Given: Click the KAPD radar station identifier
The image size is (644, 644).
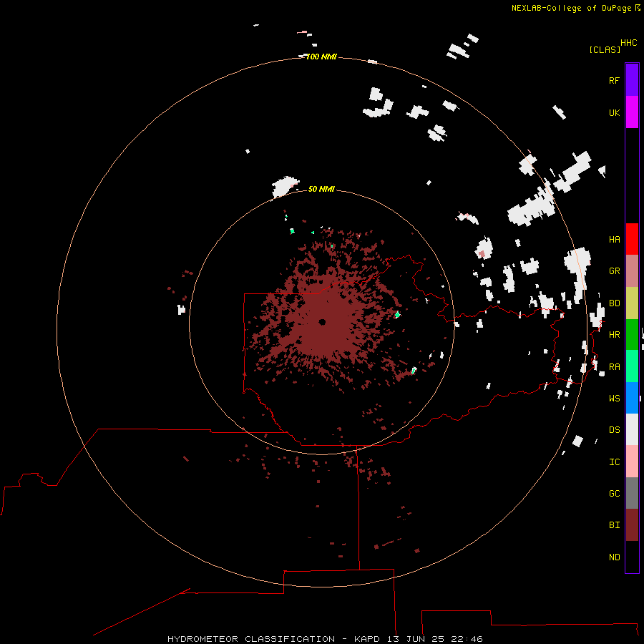Looking at the screenshot, I should [368, 639].
